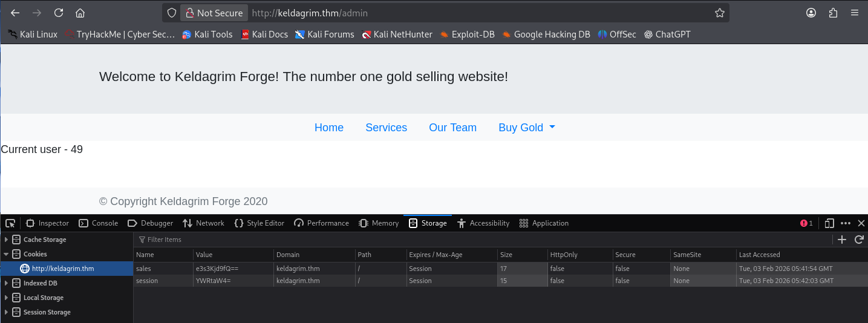Viewport: 868px width, 323px height.
Task: Switch to the Network tab
Action: click(x=203, y=223)
